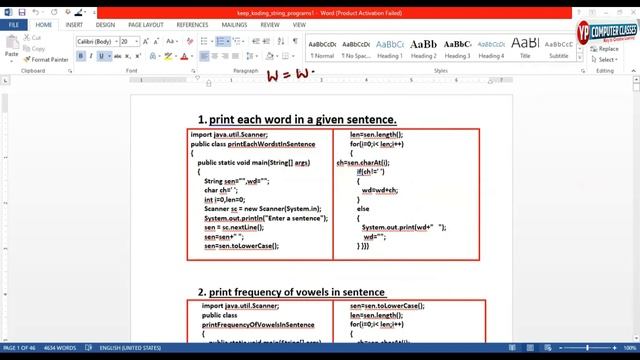Open the Change Case dropdown
Image resolution: width=640 pixels, height=360 pixels.
(x=172, y=41)
